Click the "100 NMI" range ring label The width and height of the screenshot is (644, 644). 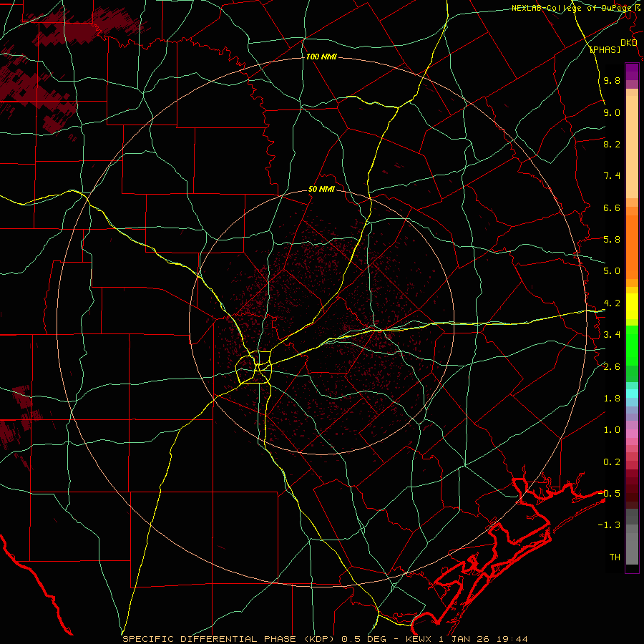pyautogui.click(x=321, y=57)
